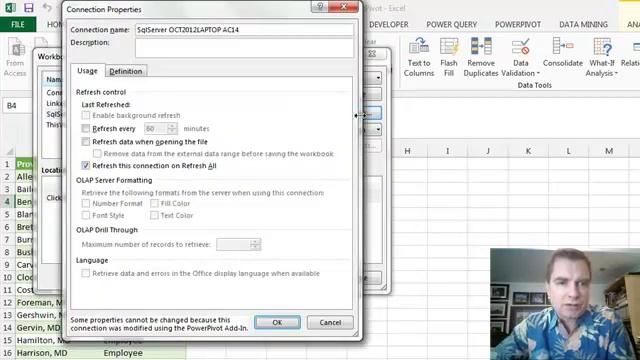640x360 pixels.
Task: Toggle Fill Color checkbox
Action: 154,203
